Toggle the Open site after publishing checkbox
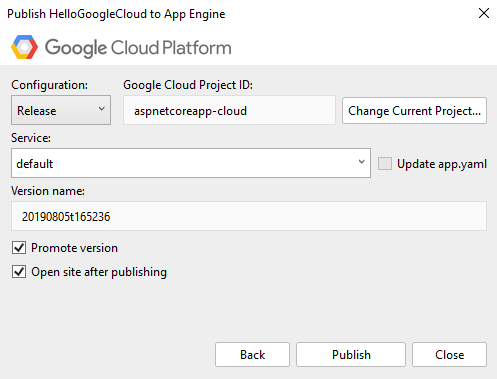 coord(19,272)
